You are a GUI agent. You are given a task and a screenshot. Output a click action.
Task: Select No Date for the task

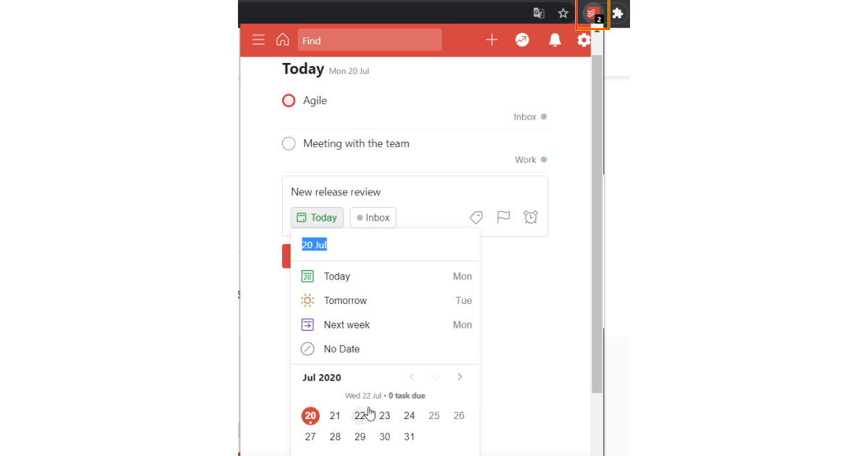coord(341,348)
